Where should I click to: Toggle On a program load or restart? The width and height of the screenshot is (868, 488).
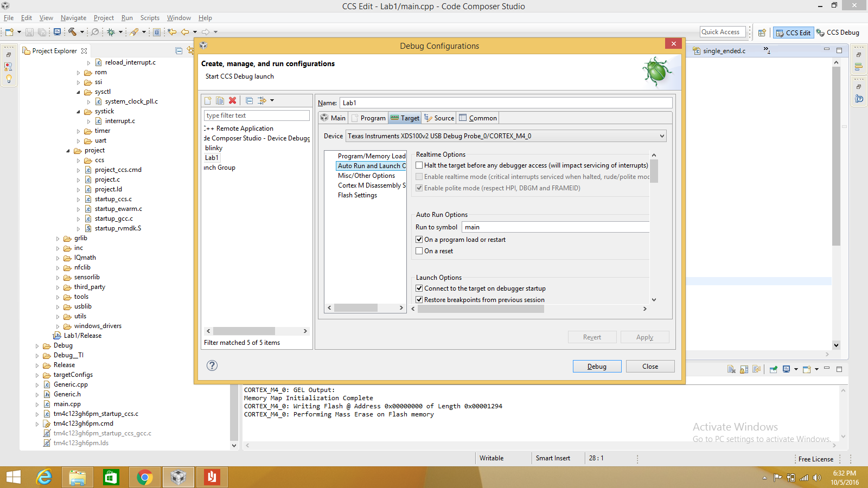point(419,239)
